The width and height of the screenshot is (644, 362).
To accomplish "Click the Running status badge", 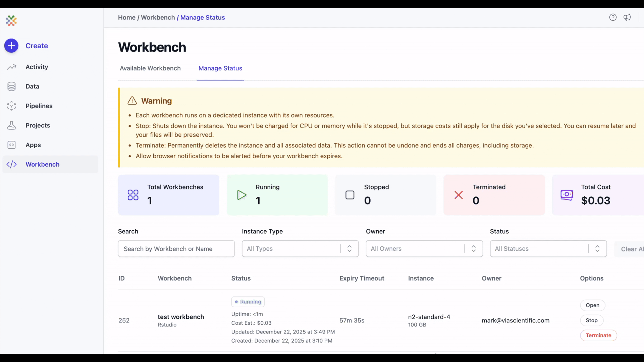I will tap(248, 302).
